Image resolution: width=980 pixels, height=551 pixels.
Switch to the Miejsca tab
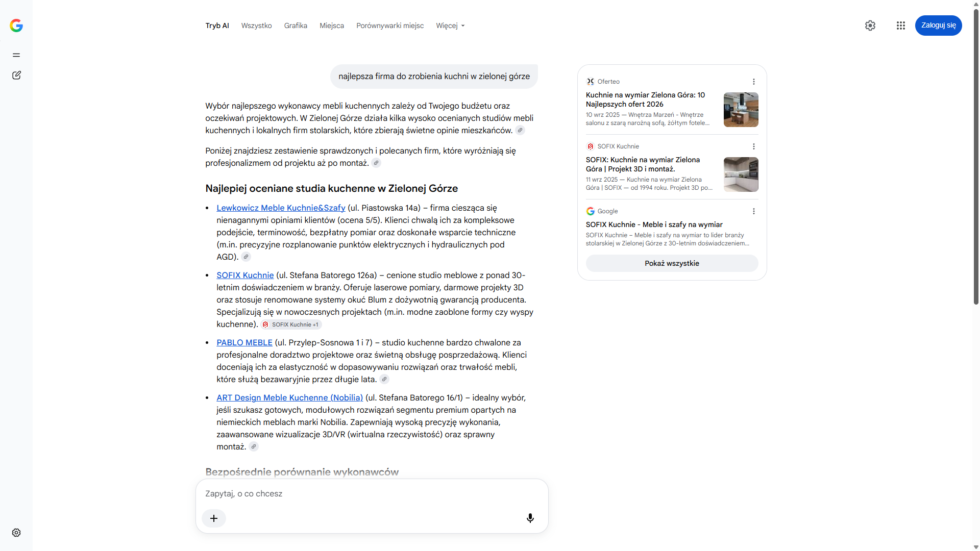pyautogui.click(x=332, y=26)
